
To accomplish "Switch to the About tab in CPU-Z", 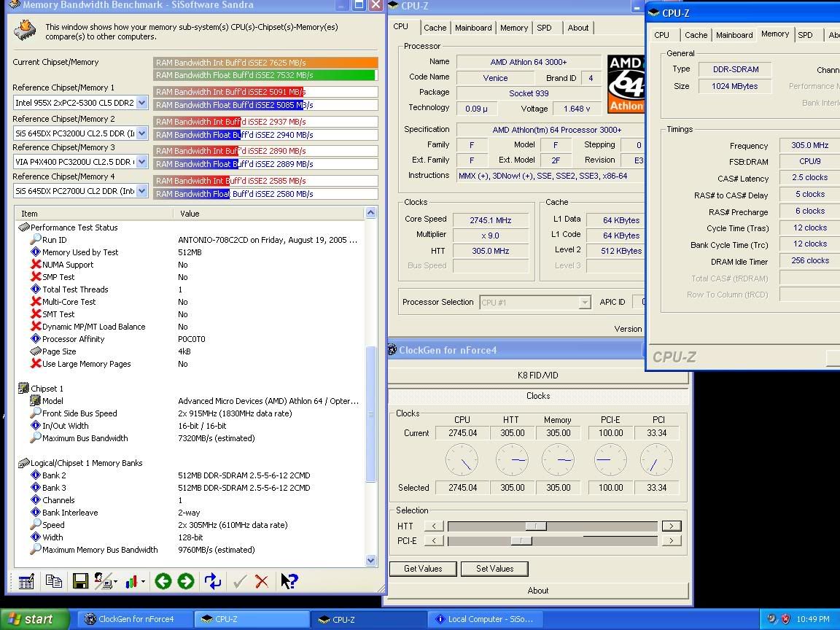I will [577, 28].
